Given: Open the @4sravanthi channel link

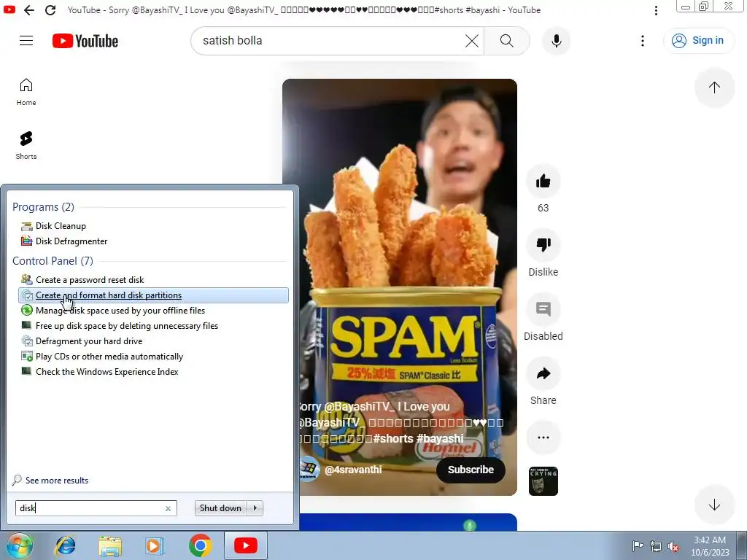Looking at the screenshot, I should click(353, 470).
